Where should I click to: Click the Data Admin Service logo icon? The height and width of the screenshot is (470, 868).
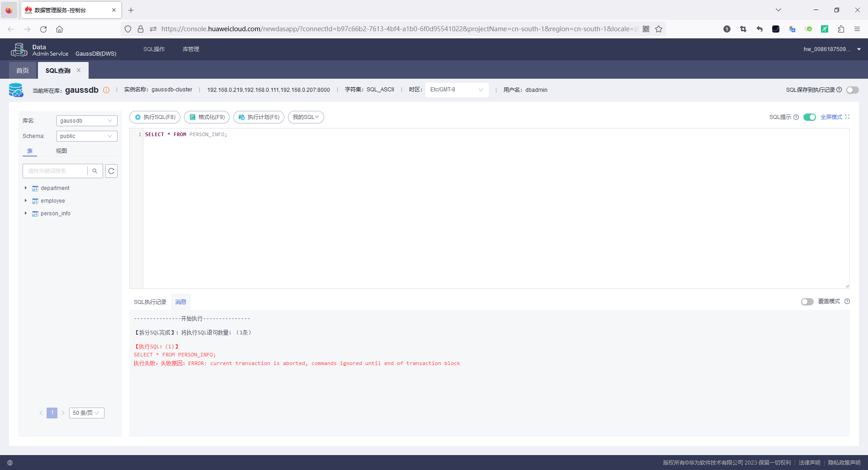[x=19, y=49]
